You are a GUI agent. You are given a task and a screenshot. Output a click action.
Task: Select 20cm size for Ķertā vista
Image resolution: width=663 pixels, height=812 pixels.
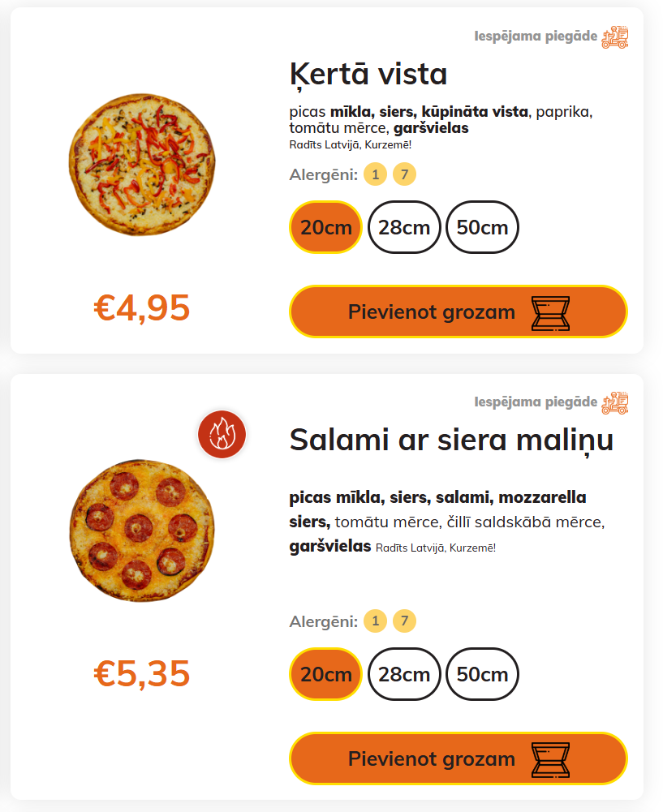(x=325, y=227)
